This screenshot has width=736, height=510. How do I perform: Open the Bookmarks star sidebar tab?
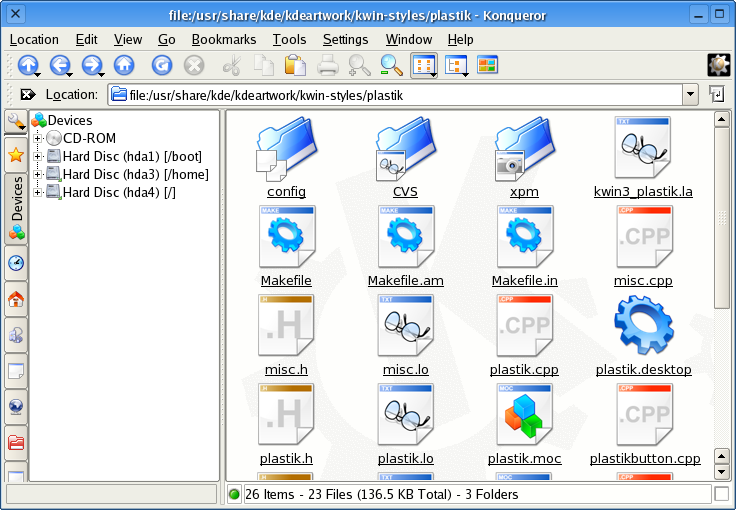(16, 154)
